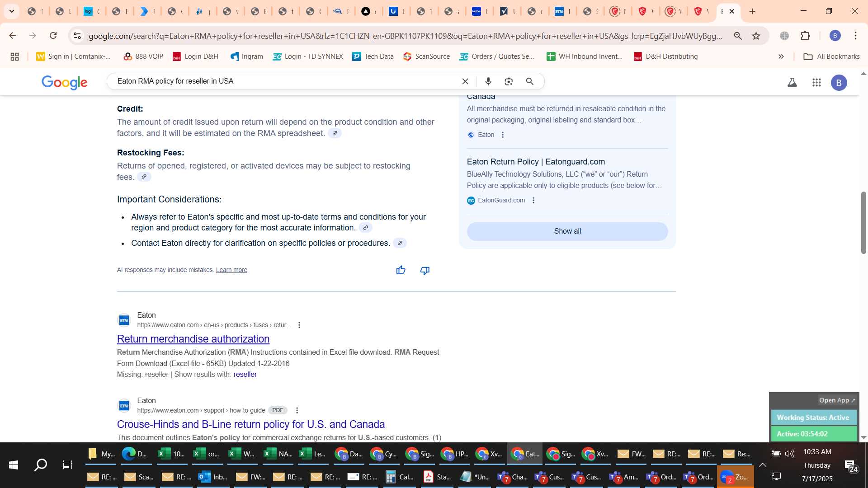This screenshot has height=488, width=868.
Task: Open Task View on taskbar
Action: pos(68,465)
